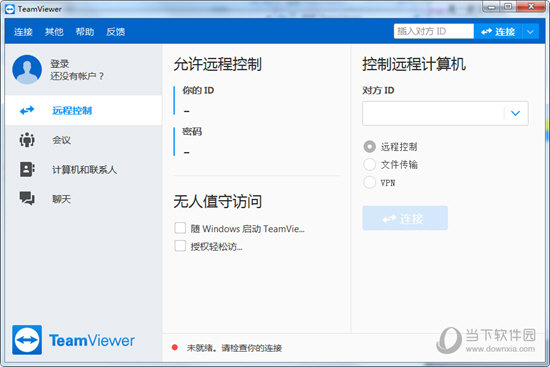Open the 帮助 menu
The height and width of the screenshot is (367, 550).
point(85,32)
